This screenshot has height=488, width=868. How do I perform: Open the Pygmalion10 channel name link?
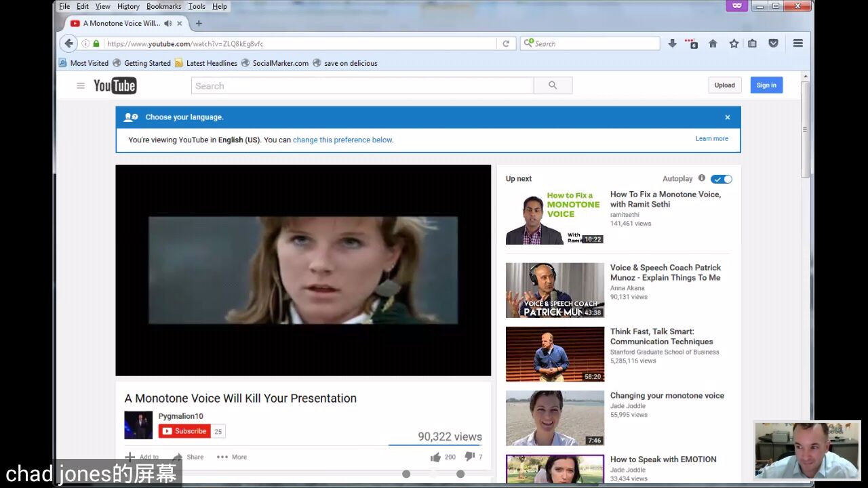(x=180, y=416)
